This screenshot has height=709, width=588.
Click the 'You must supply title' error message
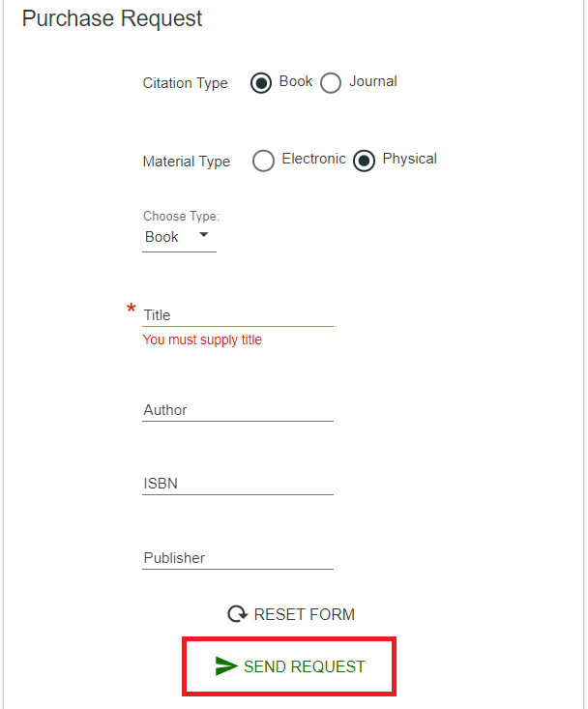click(x=202, y=340)
